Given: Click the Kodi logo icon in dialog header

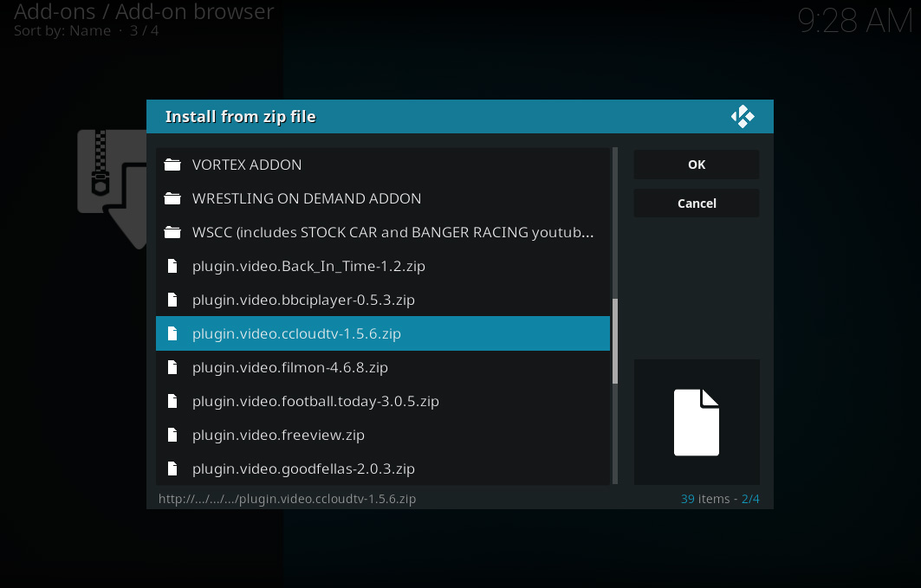Looking at the screenshot, I should (743, 116).
